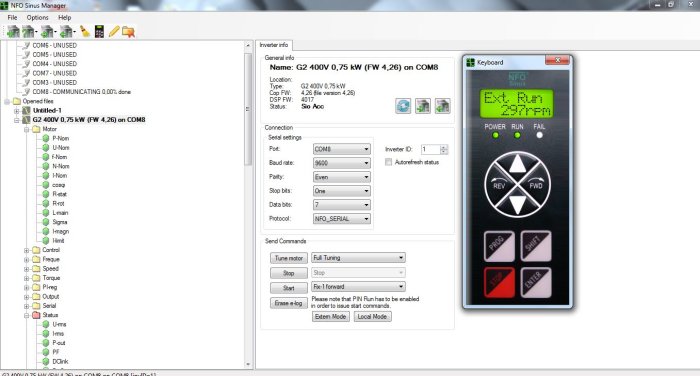
Task: Click toolbar inverter icon with green left arrow
Action: coord(67,32)
